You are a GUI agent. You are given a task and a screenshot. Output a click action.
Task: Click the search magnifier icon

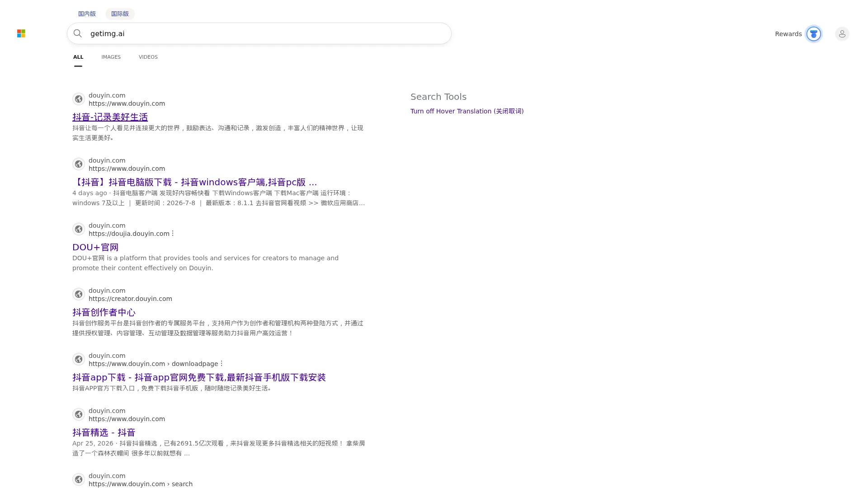(x=78, y=33)
